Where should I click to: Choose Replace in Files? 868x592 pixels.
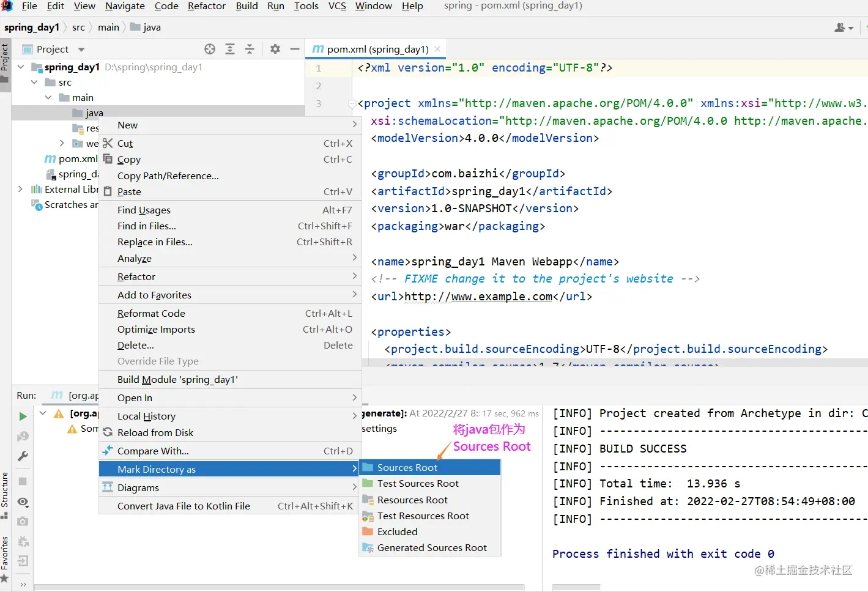[x=230, y=242]
